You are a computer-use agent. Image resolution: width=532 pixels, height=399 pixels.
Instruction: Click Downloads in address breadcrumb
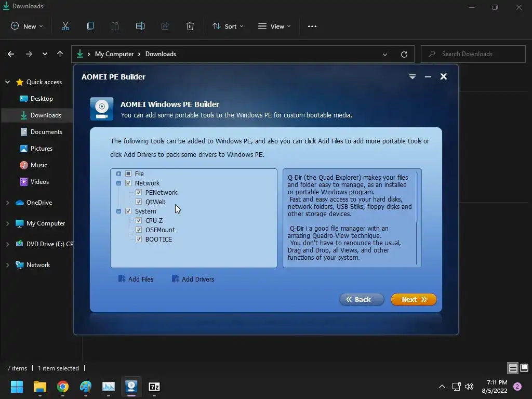[x=161, y=54]
